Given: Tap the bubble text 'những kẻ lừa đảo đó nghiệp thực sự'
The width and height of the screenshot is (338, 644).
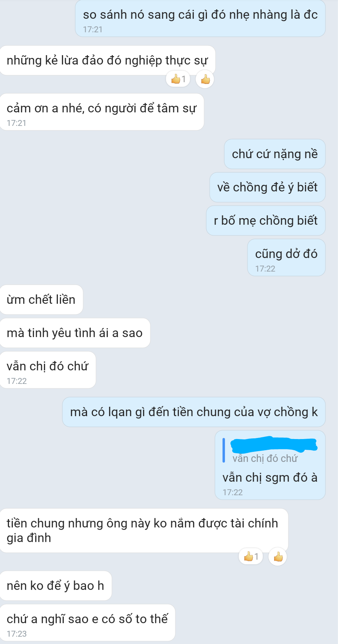Looking at the screenshot, I should pyautogui.click(x=107, y=60).
